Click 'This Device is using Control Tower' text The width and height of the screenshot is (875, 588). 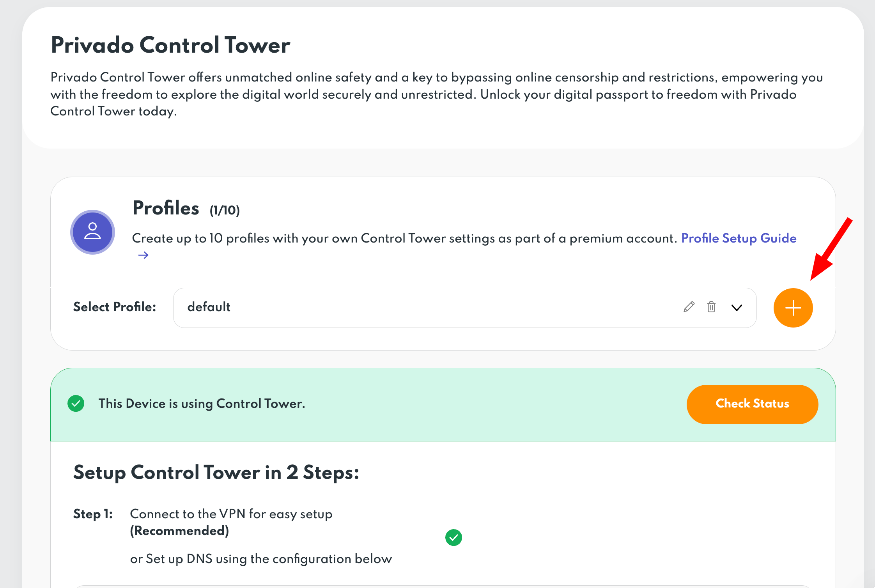click(202, 404)
